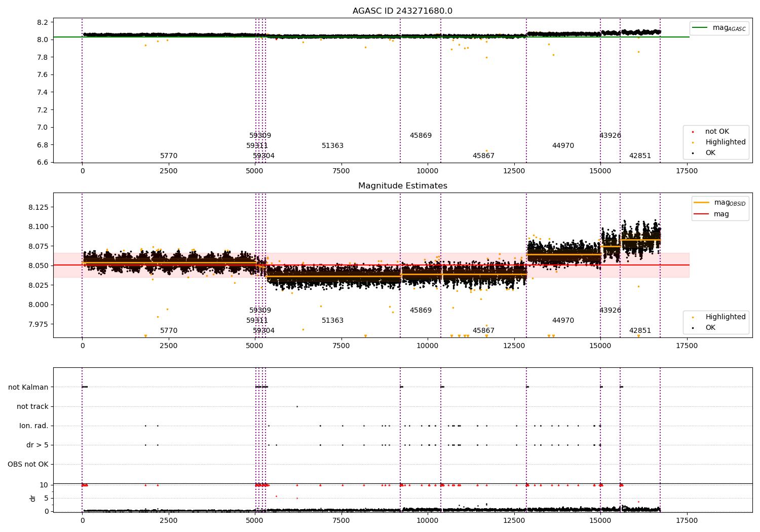
Task: Click obsid label 51363 in Magnitude Estimates plot
Action: pos(332,321)
